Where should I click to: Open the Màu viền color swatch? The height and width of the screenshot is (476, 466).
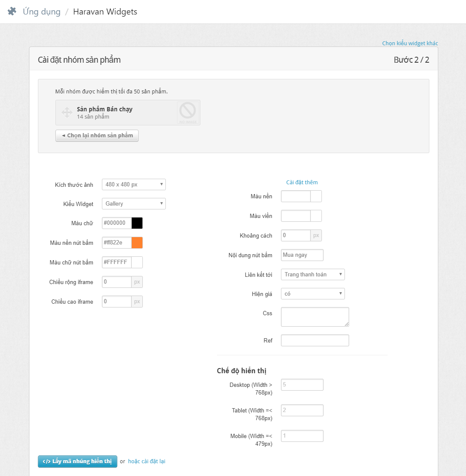(316, 216)
